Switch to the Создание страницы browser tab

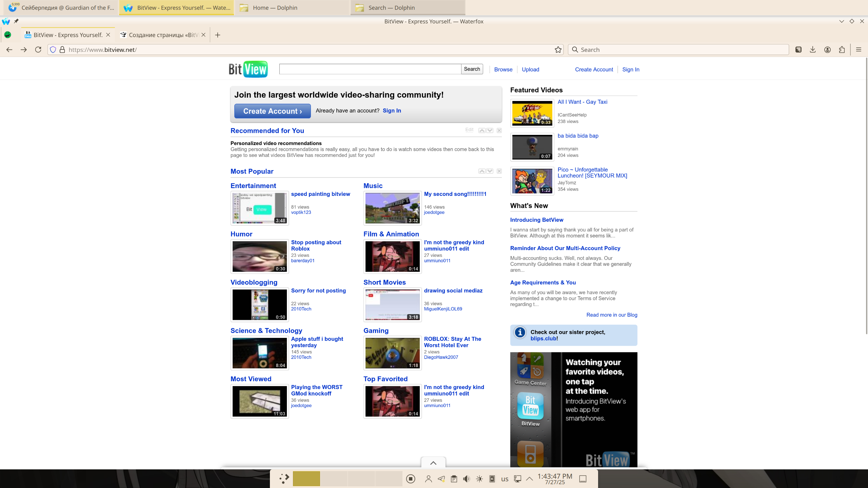click(x=159, y=35)
